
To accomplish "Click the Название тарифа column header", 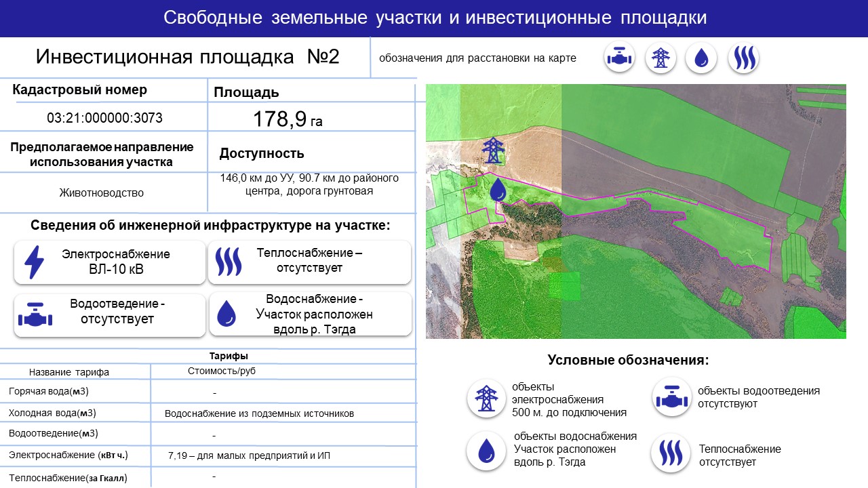I will tap(69, 372).
